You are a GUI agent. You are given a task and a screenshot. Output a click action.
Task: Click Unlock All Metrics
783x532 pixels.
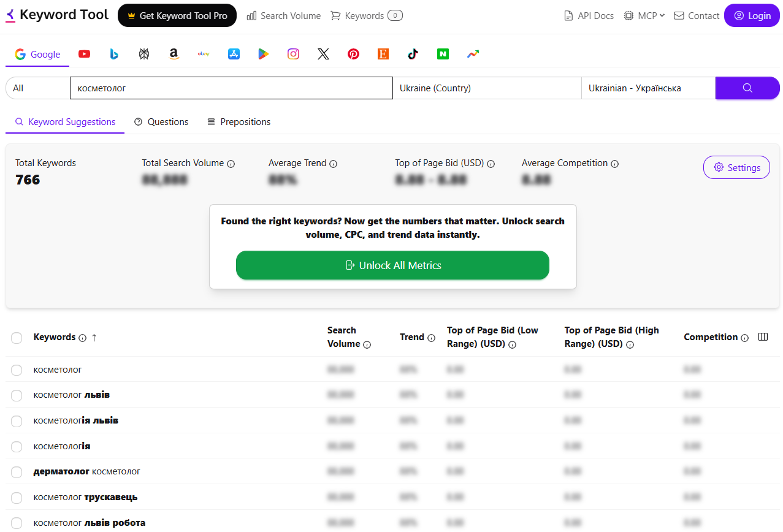pyautogui.click(x=392, y=265)
